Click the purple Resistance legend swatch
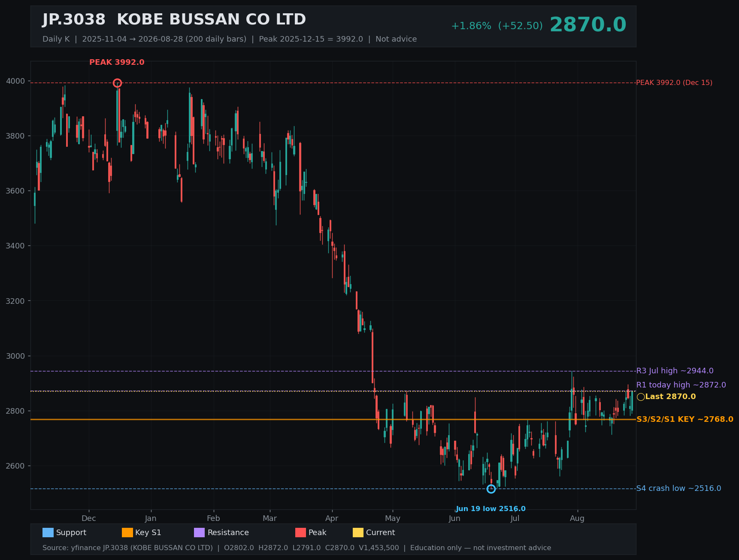 point(200,533)
